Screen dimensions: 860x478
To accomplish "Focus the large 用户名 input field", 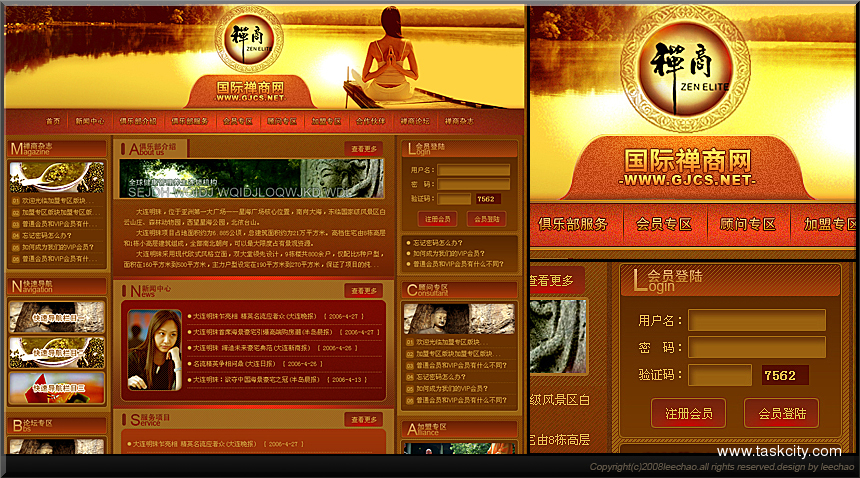I will [x=756, y=321].
